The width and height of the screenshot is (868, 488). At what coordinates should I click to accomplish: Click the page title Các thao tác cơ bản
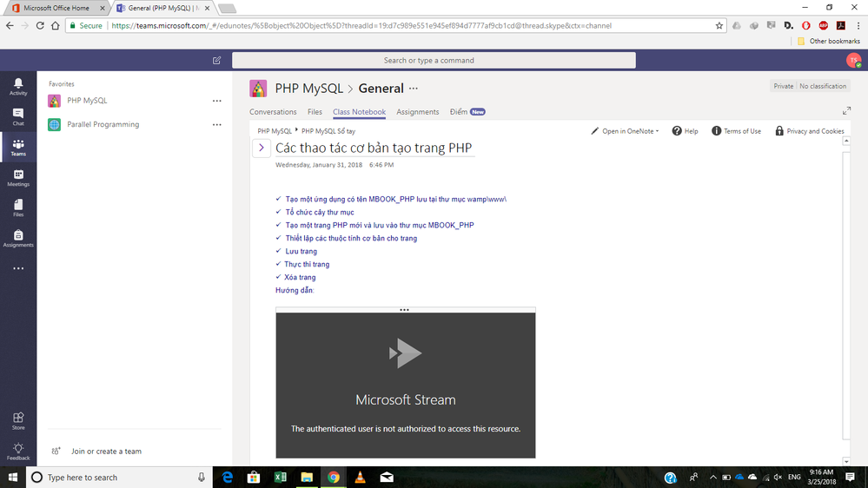374,148
